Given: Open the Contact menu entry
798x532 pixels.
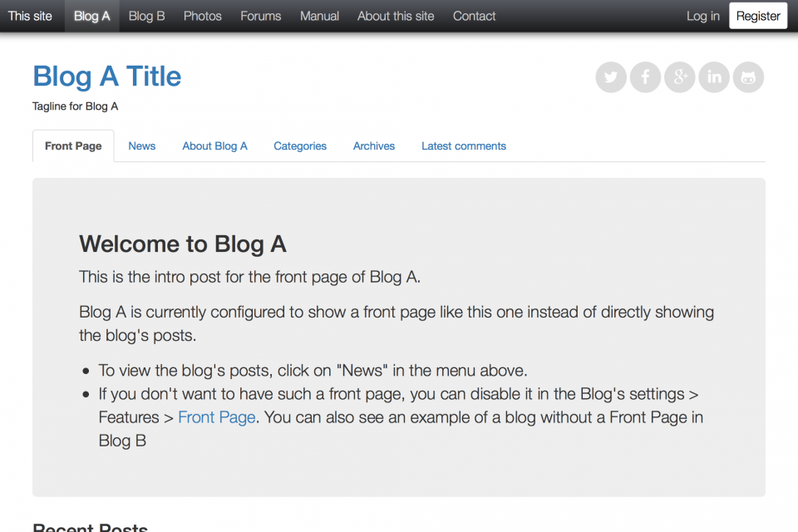Looking at the screenshot, I should click(x=474, y=15).
